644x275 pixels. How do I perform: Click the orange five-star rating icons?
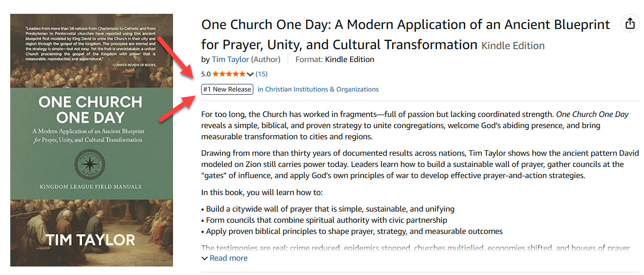(x=228, y=74)
